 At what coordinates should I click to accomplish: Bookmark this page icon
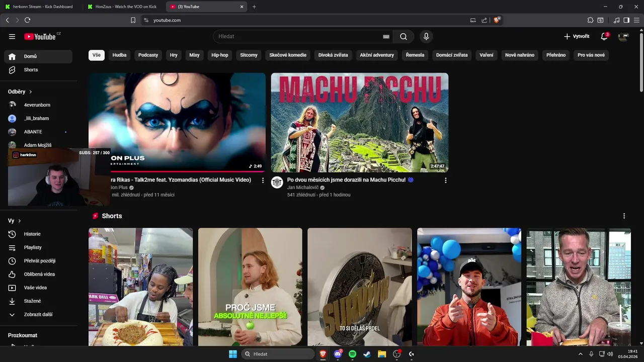pyautogui.click(x=133, y=20)
